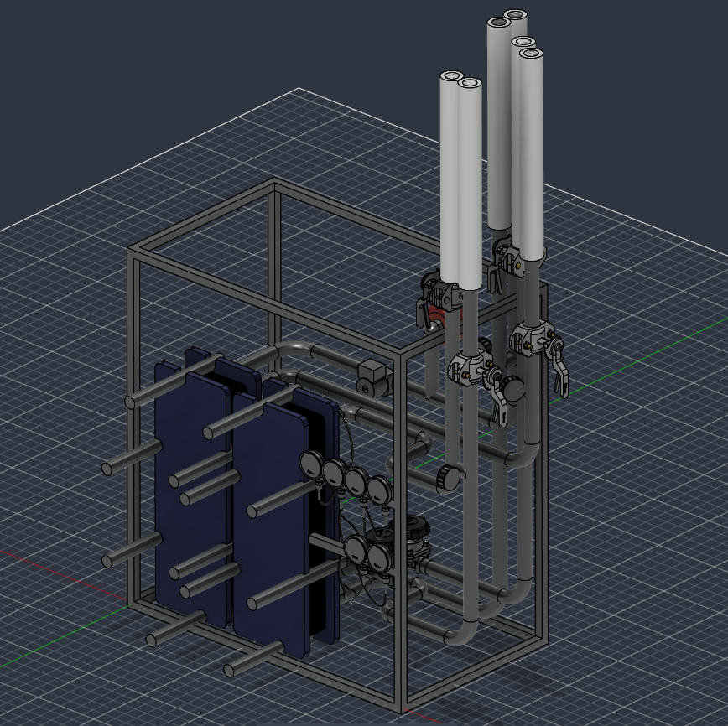Pick the leftmost gauge in the upper row of four

(x=311, y=464)
